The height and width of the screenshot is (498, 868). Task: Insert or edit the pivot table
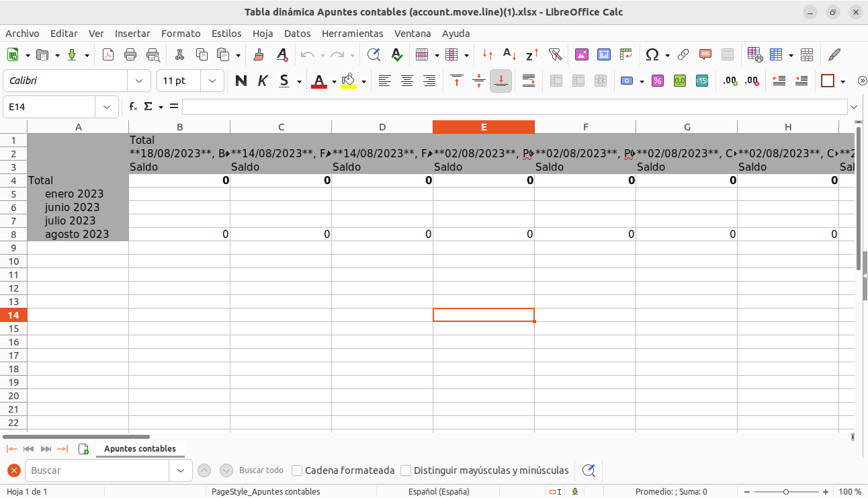626,55
